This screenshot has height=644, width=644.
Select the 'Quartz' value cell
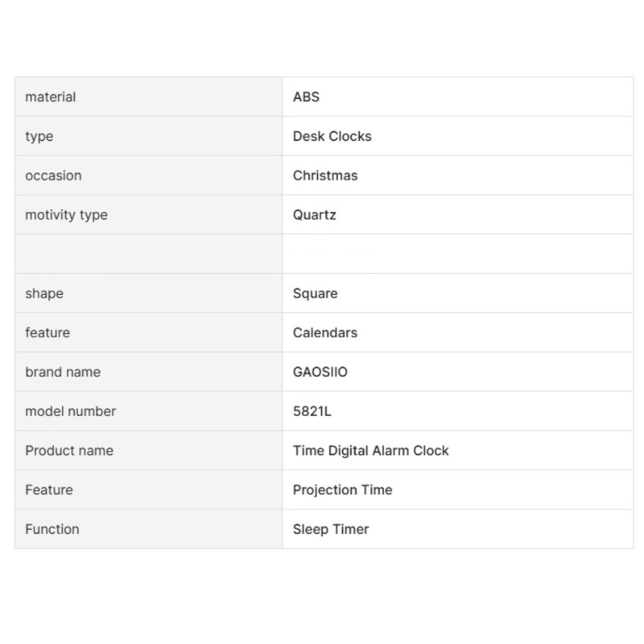pos(314,215)
